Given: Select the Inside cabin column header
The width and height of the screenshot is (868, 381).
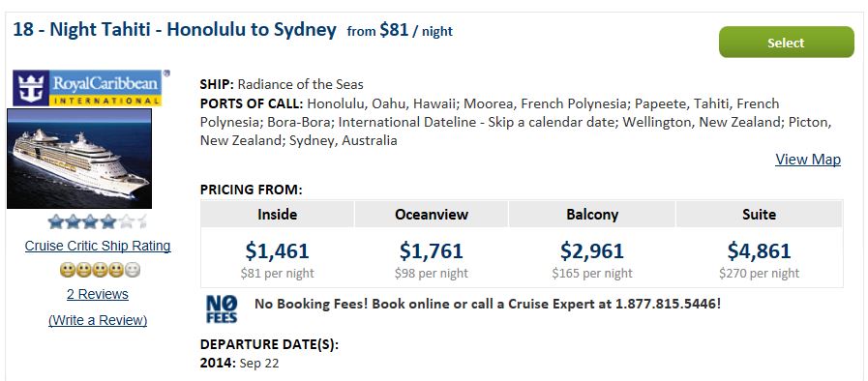Looking at the screenshot, I should (278, 214).
